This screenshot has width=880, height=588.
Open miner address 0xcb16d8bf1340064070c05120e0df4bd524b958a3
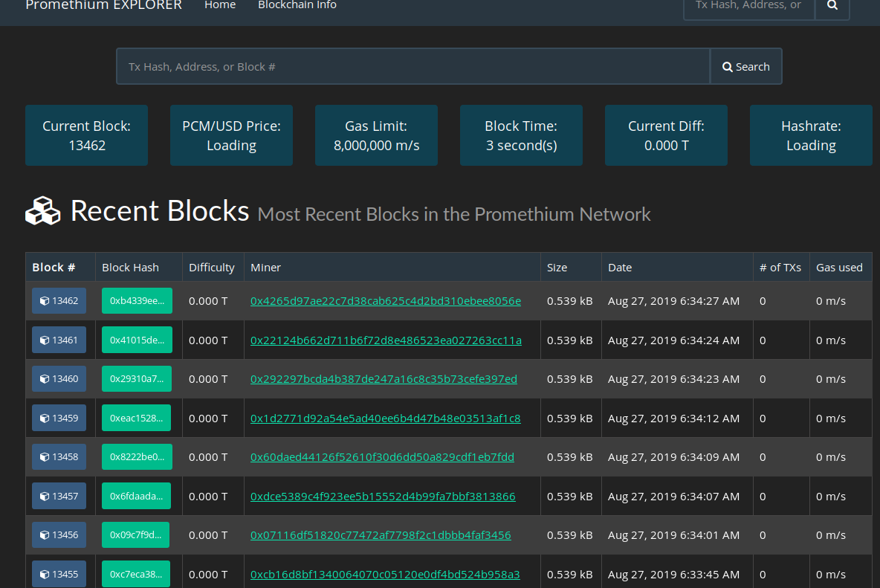click(x=385, y=574)
